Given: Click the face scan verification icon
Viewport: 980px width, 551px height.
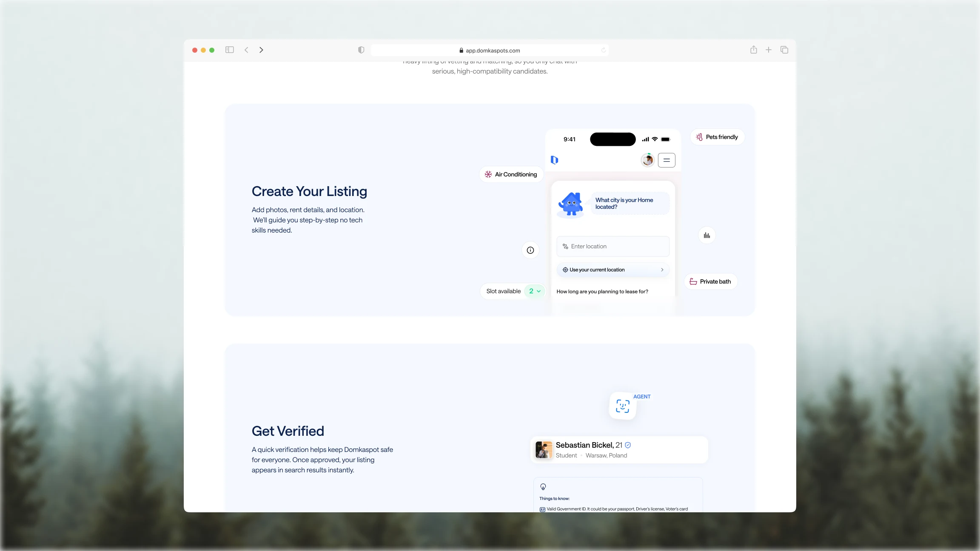Looking at the screenshot, I should (x=623, y=406).
